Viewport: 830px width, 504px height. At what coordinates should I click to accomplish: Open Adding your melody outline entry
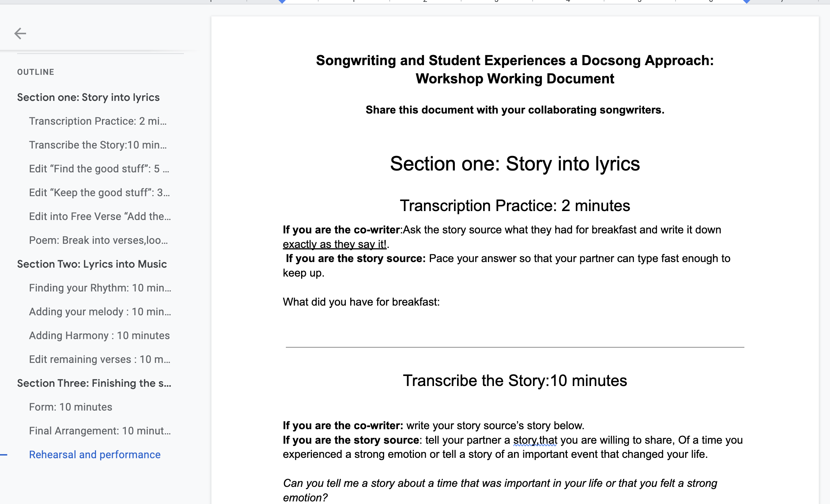tap(100, 312)
